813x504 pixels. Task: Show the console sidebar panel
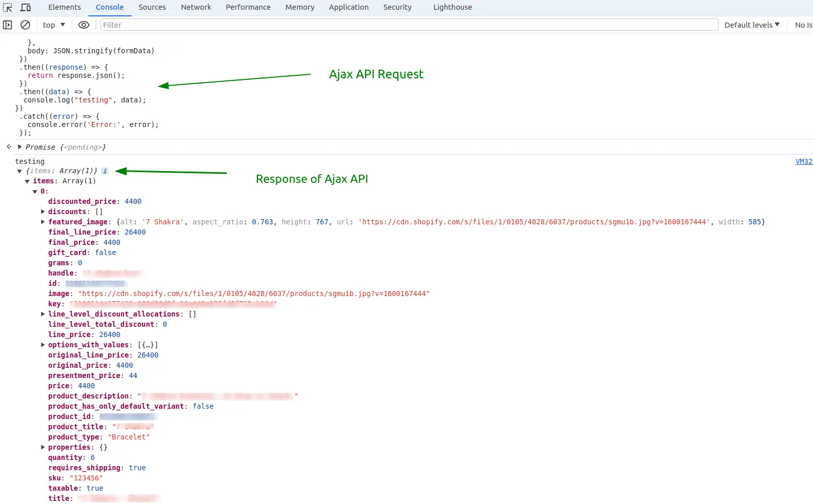click(8, 25)
